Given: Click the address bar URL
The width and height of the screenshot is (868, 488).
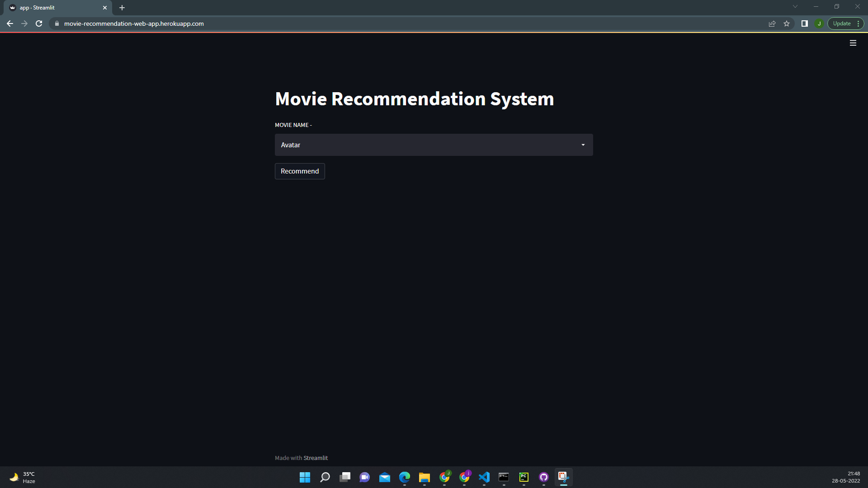Looking at the screenshot, I should coord(134,23).
